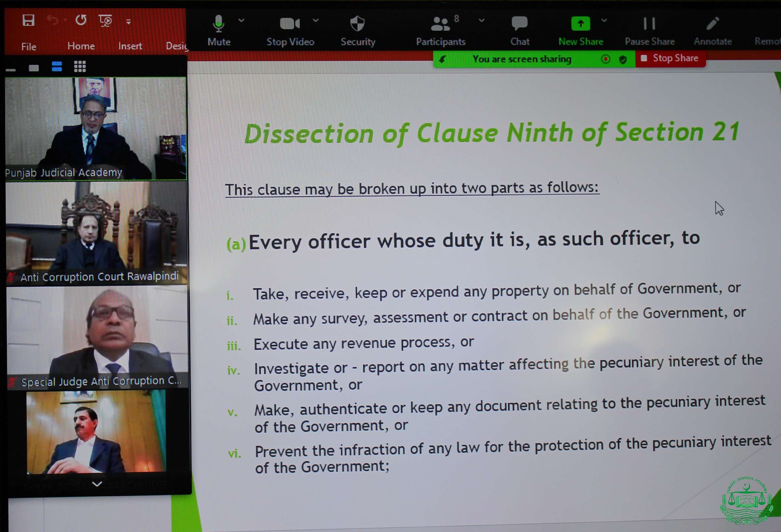Pause the screen share
This screenshot has width=781, height=532.
tap(649, 24)
